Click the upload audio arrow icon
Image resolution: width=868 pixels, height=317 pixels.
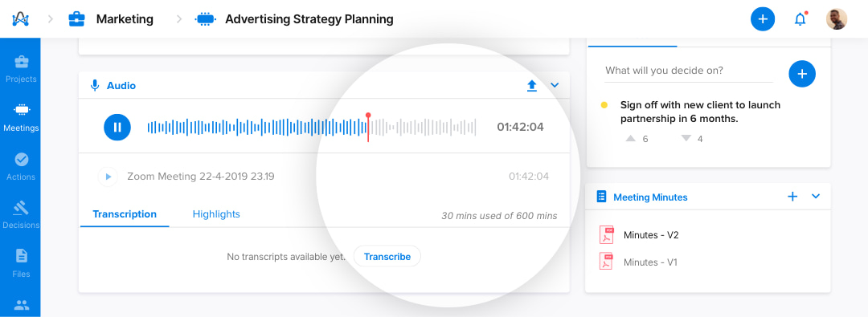[x=532, y=86]
